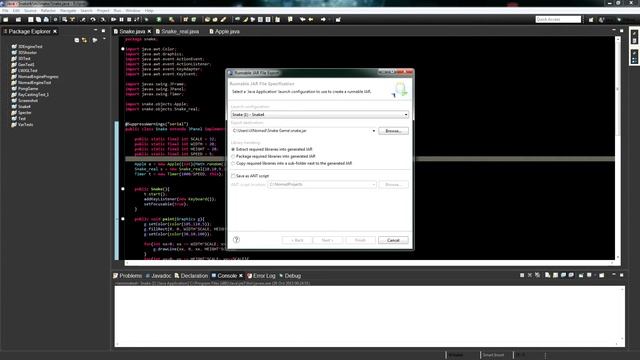The height and width of the screenshot is (360, 640).
Task: Open the Source menu
Action: (x=30, y=11)
